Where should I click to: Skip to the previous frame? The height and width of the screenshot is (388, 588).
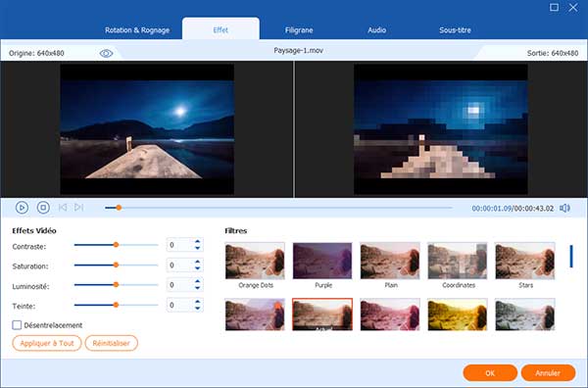pos(63,208)
